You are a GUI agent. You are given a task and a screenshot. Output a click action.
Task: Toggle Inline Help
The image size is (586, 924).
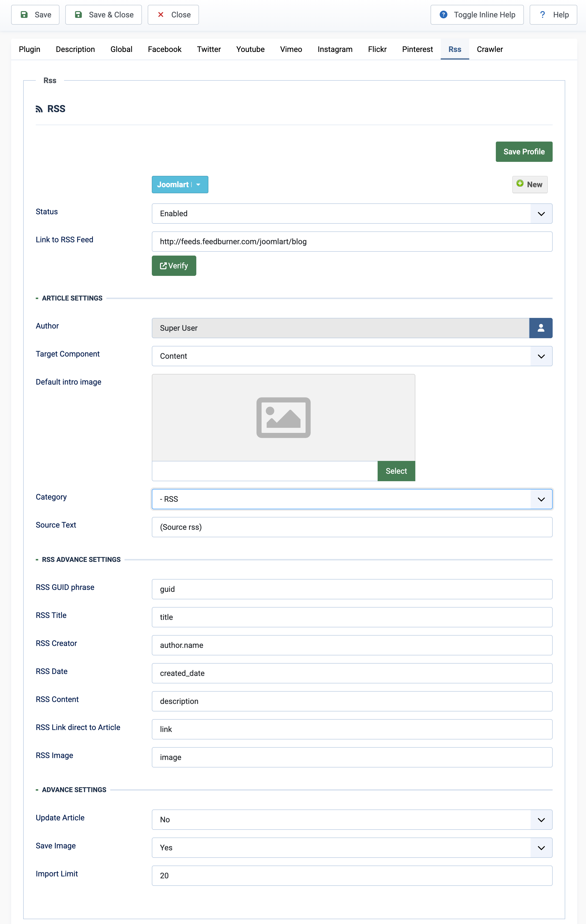click(476, 14)
